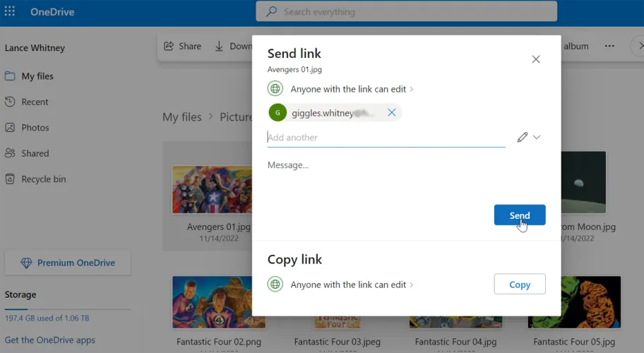Click the Premium OneDrive diamond button

tap(68, 263)
